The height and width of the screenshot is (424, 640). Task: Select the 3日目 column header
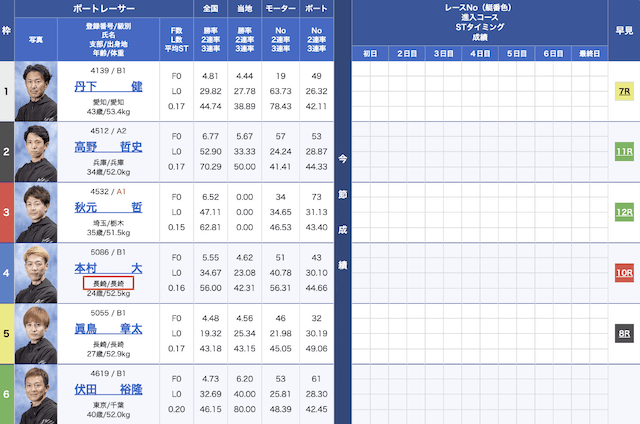pos(443,53)
